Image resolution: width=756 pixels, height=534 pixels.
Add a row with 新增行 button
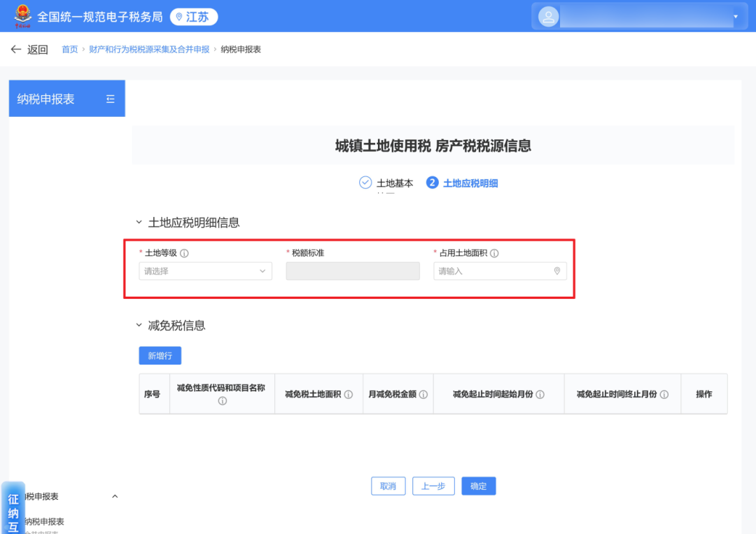pyautogui.click(x=160, y=356)
